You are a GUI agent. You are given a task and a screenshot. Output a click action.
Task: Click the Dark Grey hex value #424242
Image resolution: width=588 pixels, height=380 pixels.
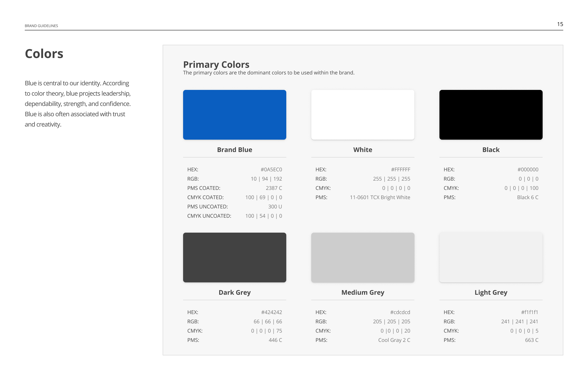pos(271,312)
